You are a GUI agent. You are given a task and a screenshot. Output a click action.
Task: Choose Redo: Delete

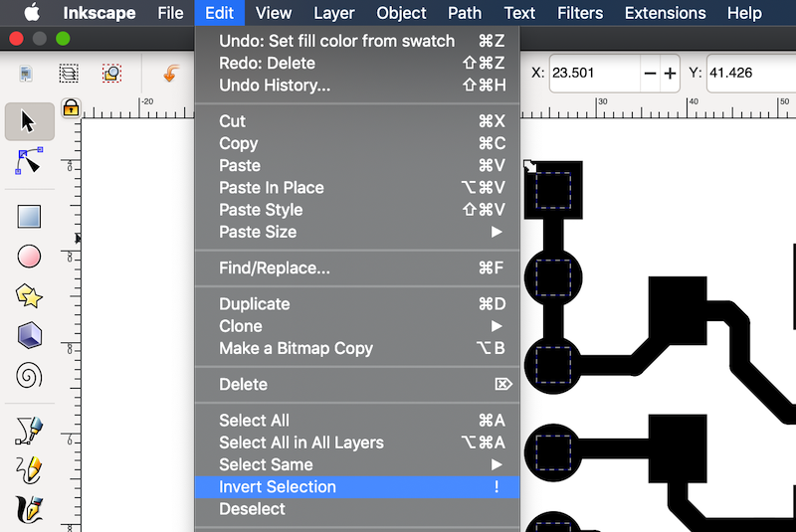pos(357,64)
